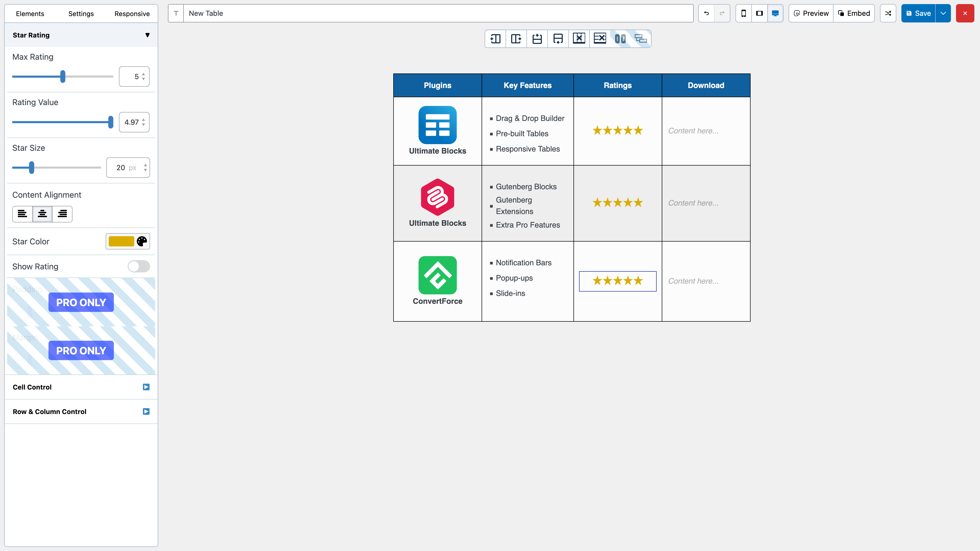Click the delete column icon
The width and height of the screenshot is (980, 551).
pos(579,39)
